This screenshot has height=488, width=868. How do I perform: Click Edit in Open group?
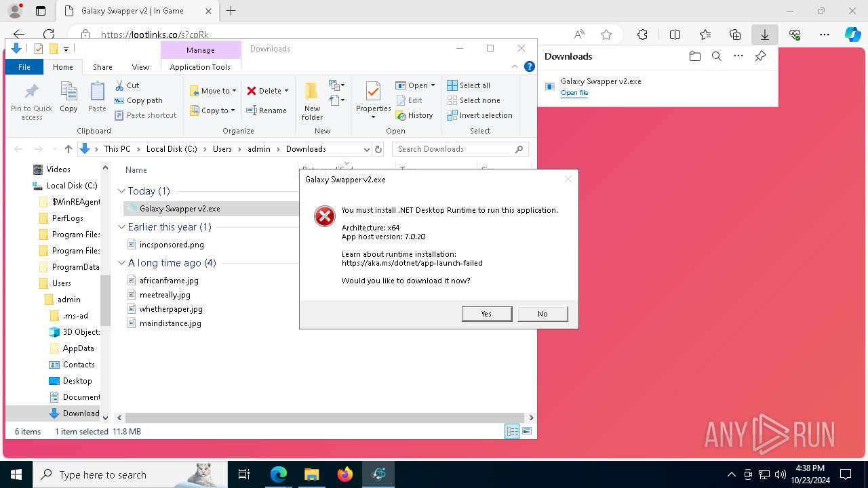click(409, 100)
